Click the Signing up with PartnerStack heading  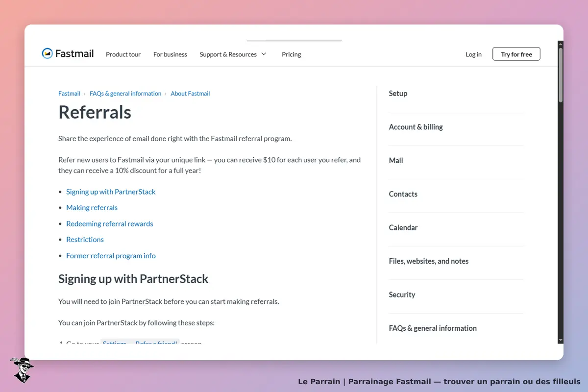click(x=133, y=279)
